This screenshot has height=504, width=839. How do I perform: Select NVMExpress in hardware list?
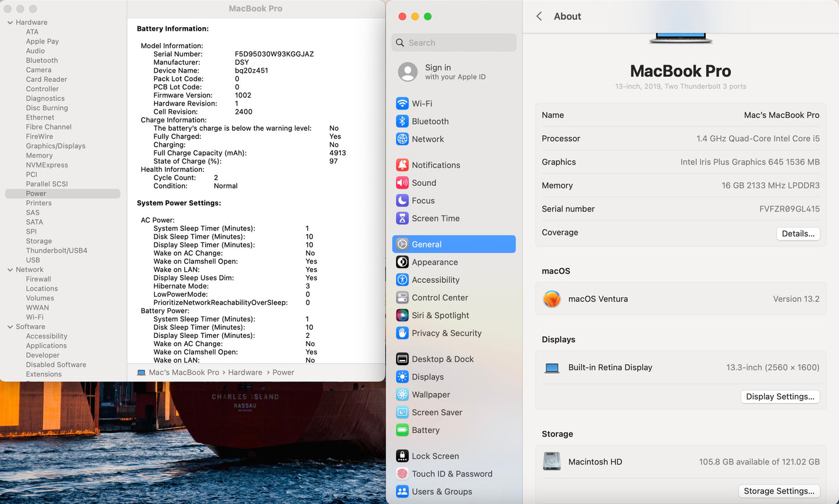coord(47,165)
